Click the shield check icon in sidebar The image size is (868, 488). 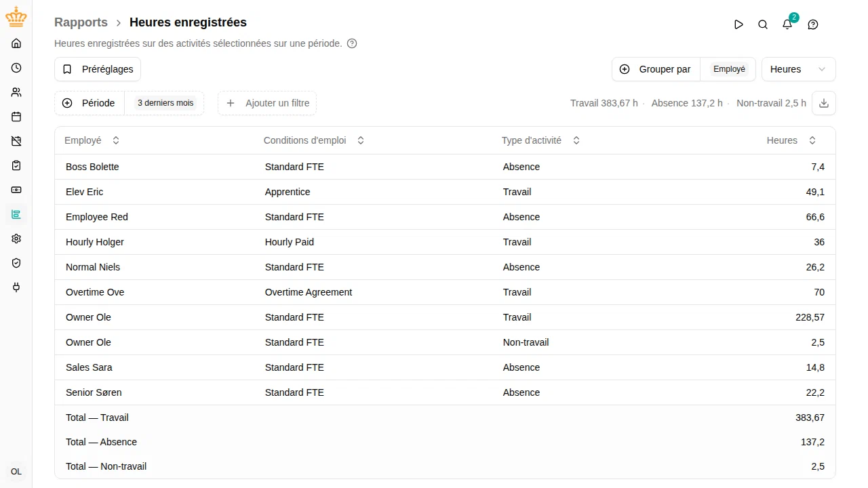(x=16, y=263)
